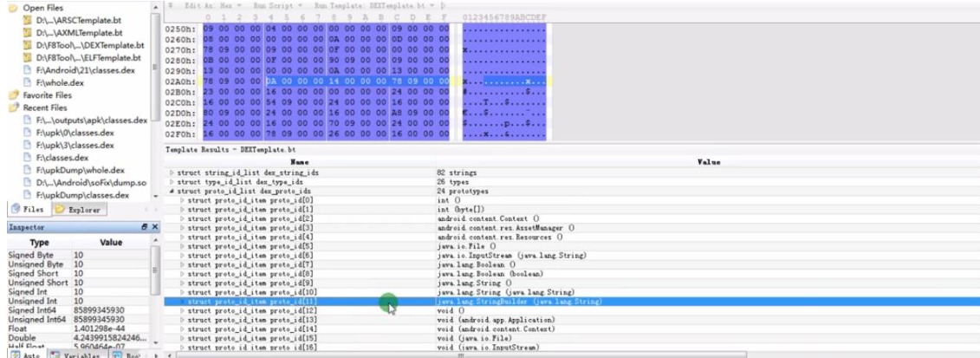Click the D:\...\Android\soFix\dump.so file icon

click(x=27, y=182)
